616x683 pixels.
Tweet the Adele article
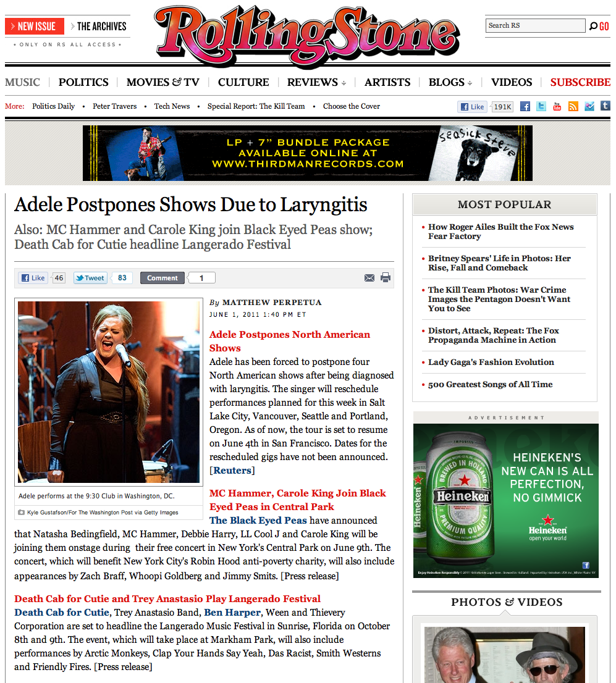tap(90, 278)
